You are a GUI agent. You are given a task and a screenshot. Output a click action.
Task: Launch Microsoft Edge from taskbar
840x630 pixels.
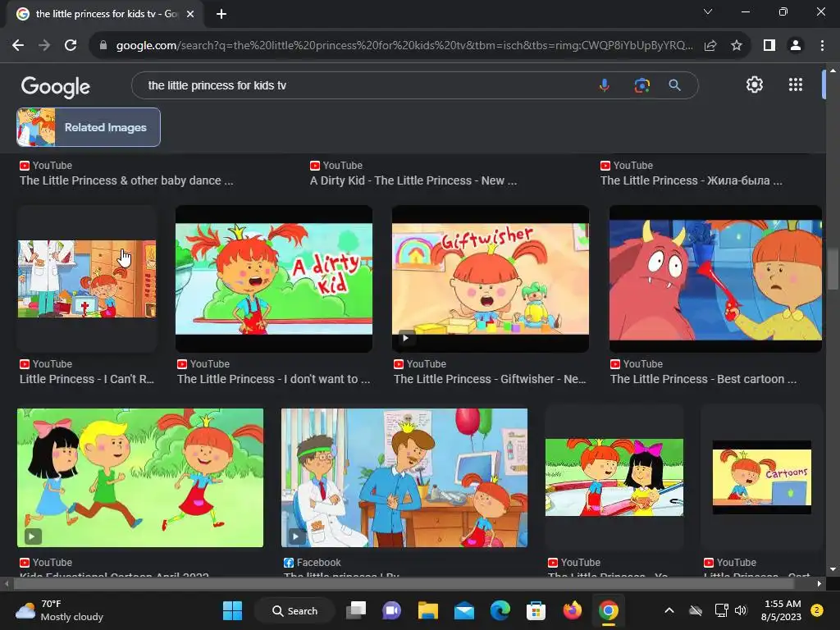tap(500, 610)
